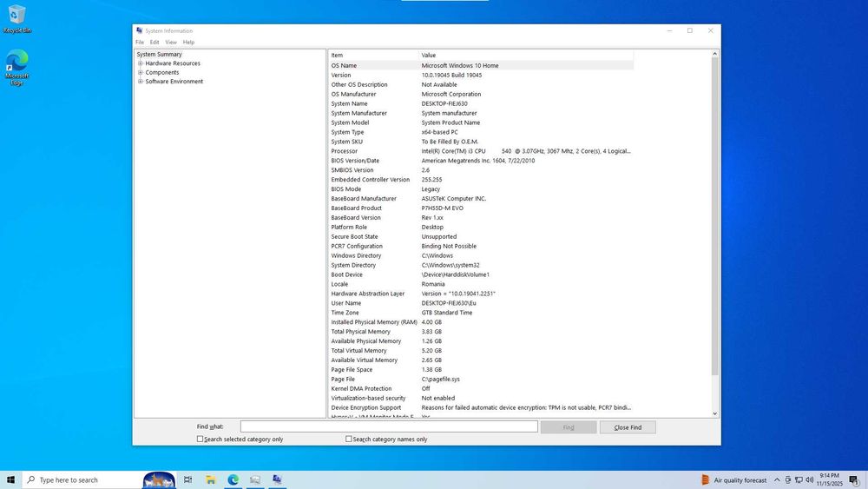Select the Kernel DMA Protection row
868x489 pixels.
pos(481,388)
